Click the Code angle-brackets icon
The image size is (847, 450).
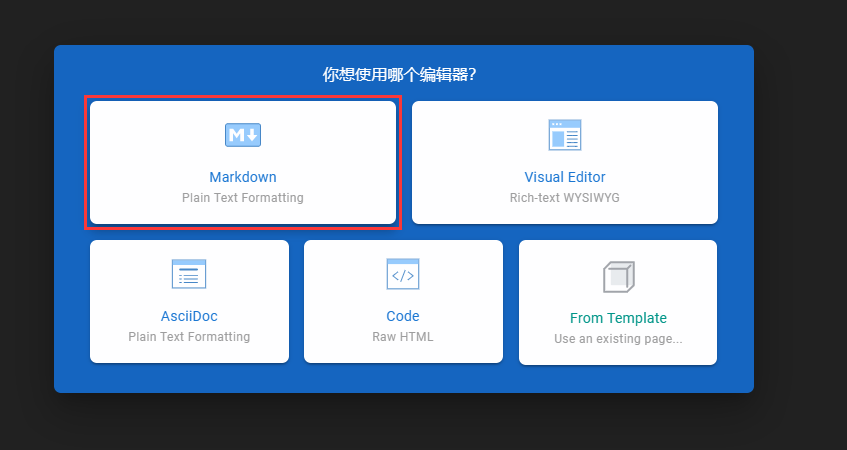[403, 274]
